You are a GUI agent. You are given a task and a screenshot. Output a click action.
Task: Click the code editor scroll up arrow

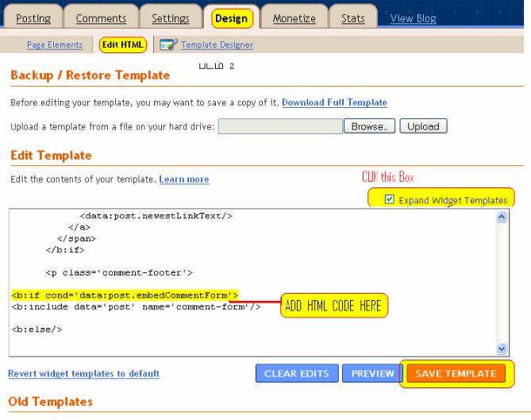tap(502, 217)
